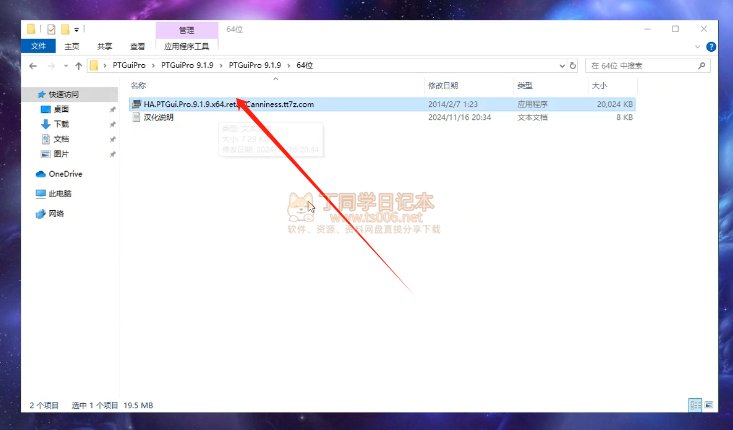
Task: Maximize the Explorer window
Action: coord(676,29)
